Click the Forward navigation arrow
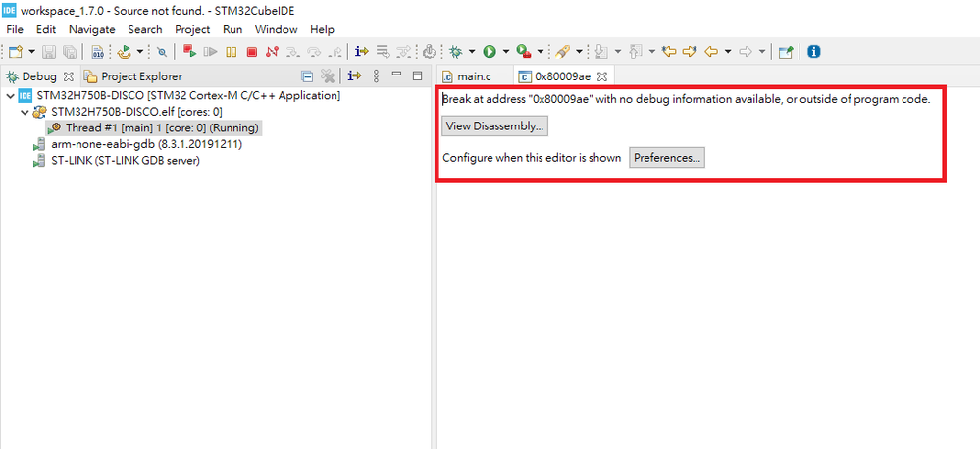 745,52
